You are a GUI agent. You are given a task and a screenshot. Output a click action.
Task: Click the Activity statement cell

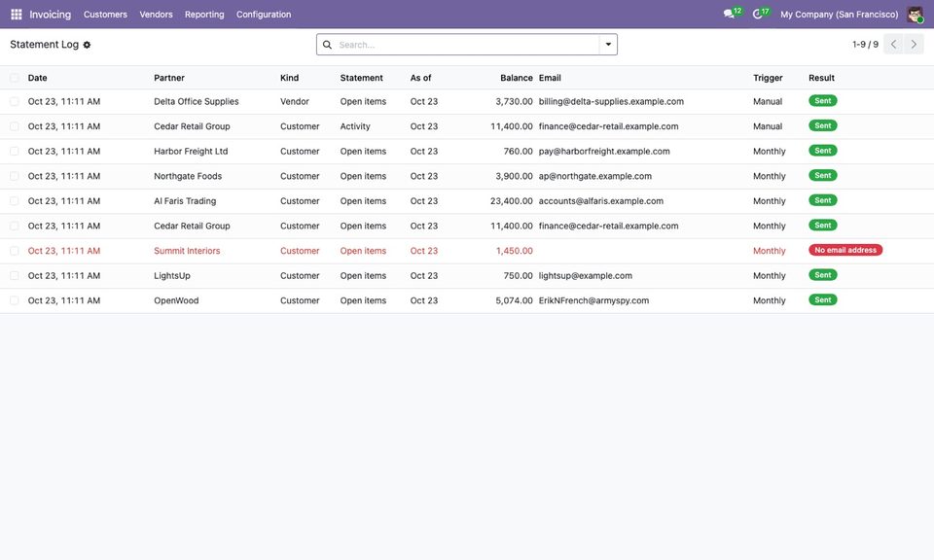pyautogui.click(x=355, y=126)
